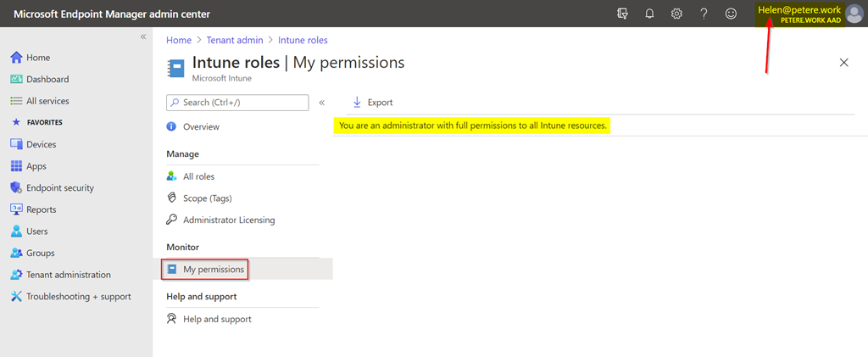Open Troubleshooting + support in sidebar

pos(78,297)
